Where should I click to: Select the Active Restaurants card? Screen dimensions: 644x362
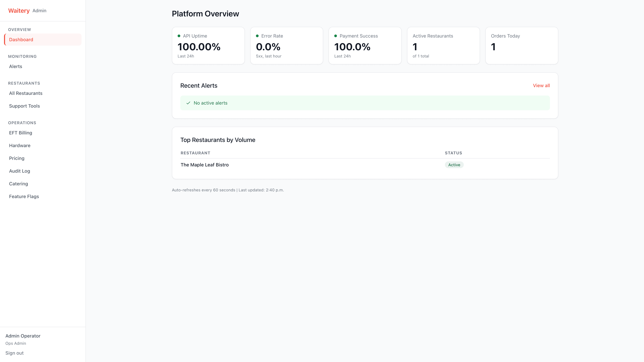tap(443, 45)
